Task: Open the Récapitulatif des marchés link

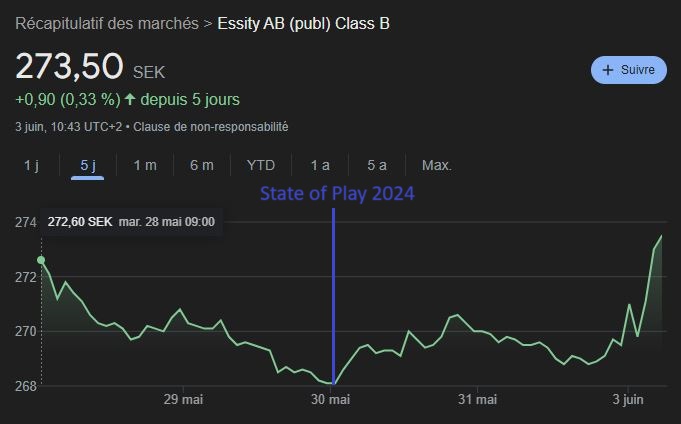Action: [x=106, y=23]
